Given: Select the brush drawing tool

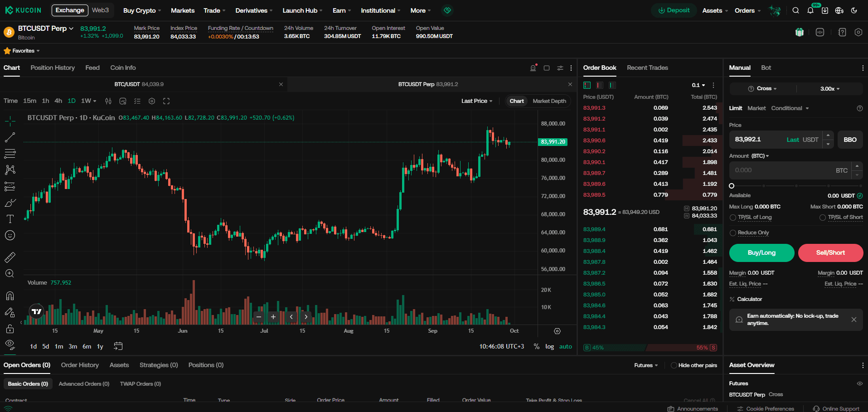Looking at the screenshot, I should 10,203.
